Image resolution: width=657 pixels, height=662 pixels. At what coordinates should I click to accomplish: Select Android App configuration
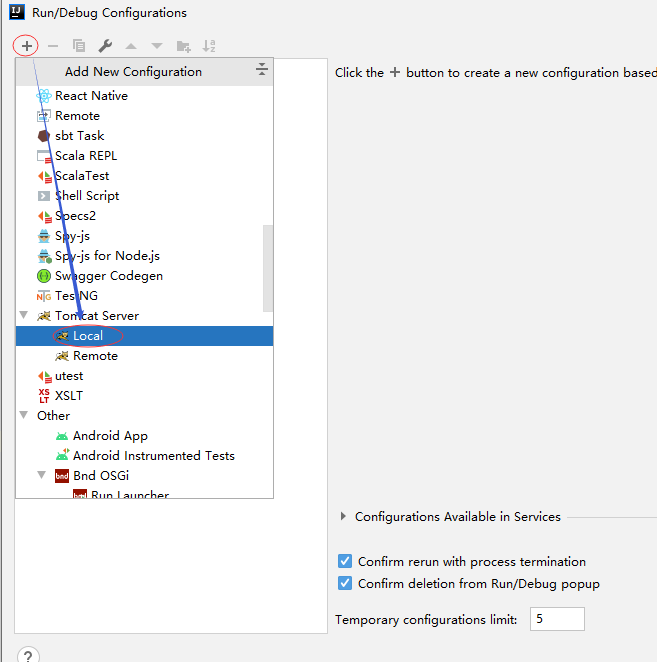pos(144,436)
